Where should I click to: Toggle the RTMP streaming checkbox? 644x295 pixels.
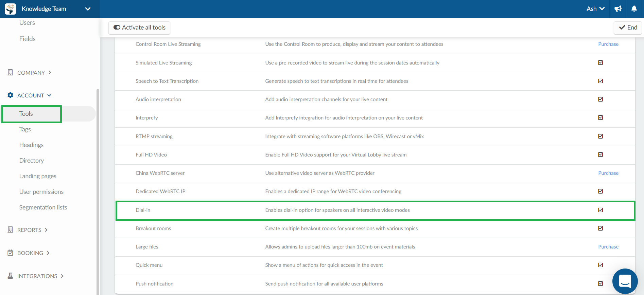pos(601,136)
